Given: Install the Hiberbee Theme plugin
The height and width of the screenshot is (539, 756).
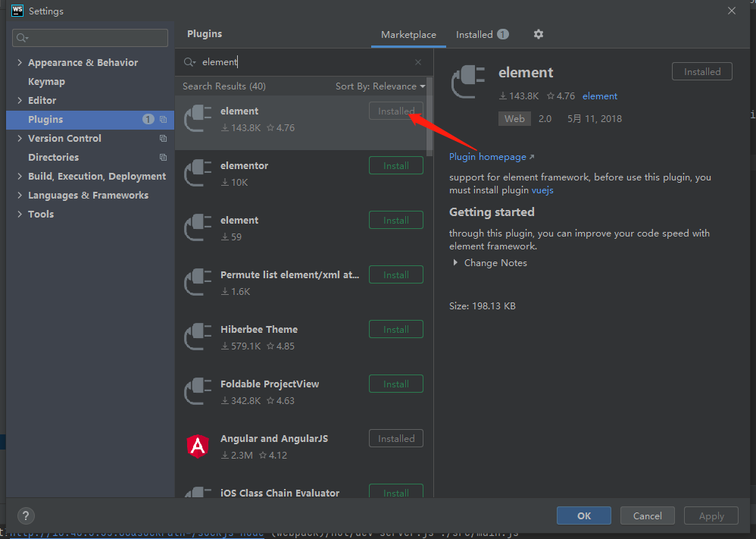Looking at the screenshot, I should (396, 329).
